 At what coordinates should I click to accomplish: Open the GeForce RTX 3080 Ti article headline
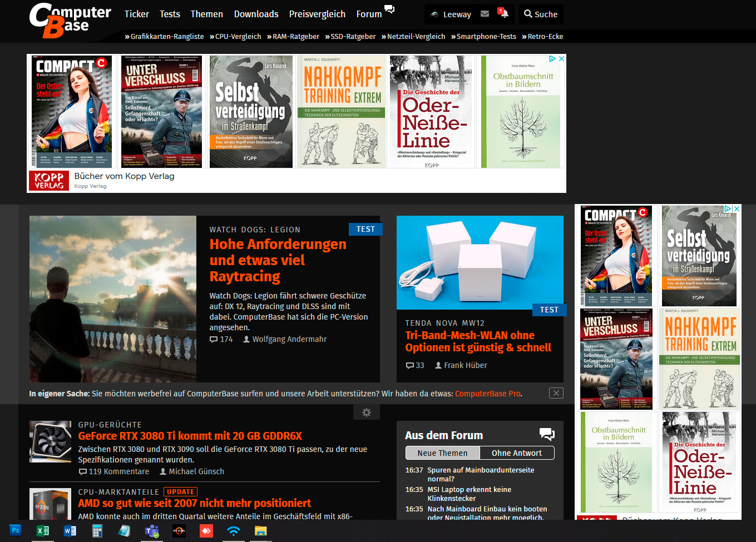(190, 436)
